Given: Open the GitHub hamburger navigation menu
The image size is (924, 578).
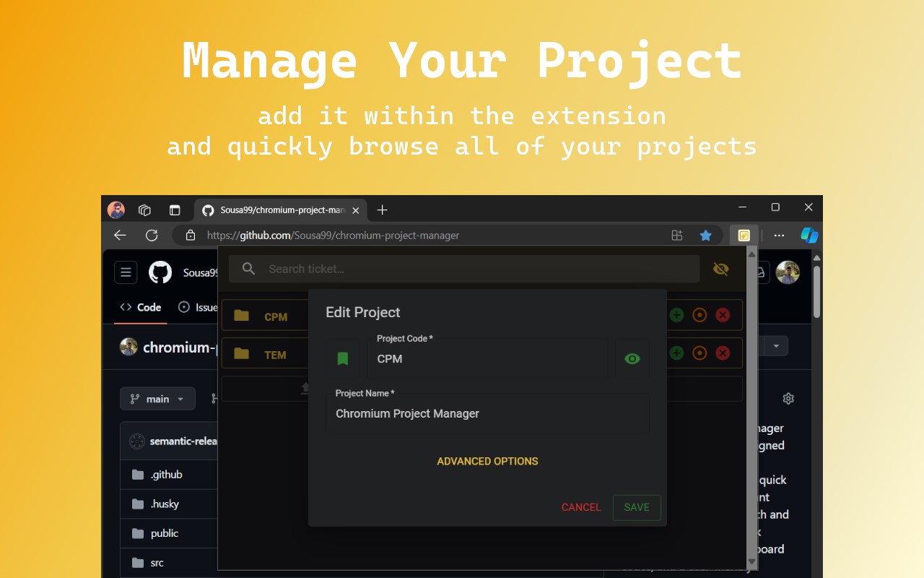Looking at the screenshot, I should pos(126,272).
